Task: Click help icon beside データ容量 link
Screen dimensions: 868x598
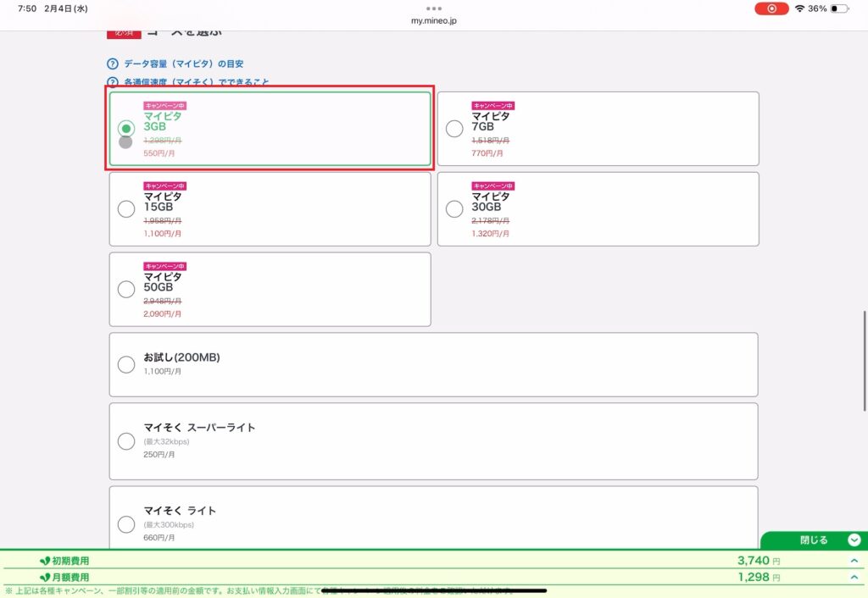Action: tap(112, 64)
